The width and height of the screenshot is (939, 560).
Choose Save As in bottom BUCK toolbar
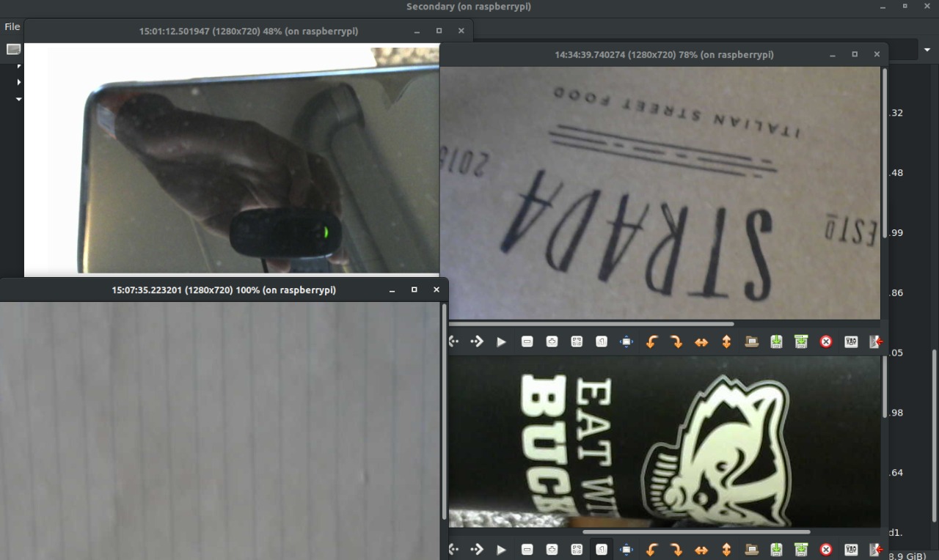[x=801, y=549]
